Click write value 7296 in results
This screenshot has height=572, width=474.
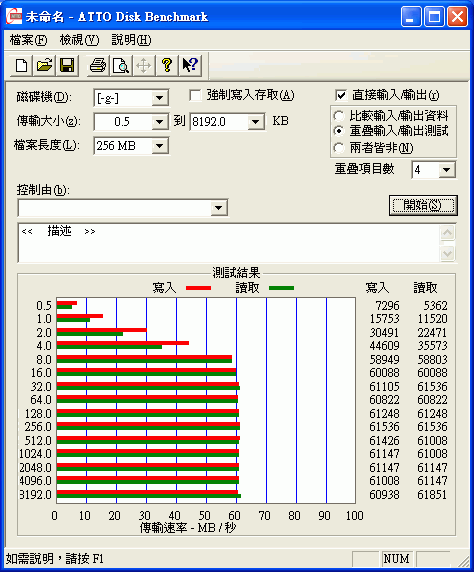click(388, 305)
